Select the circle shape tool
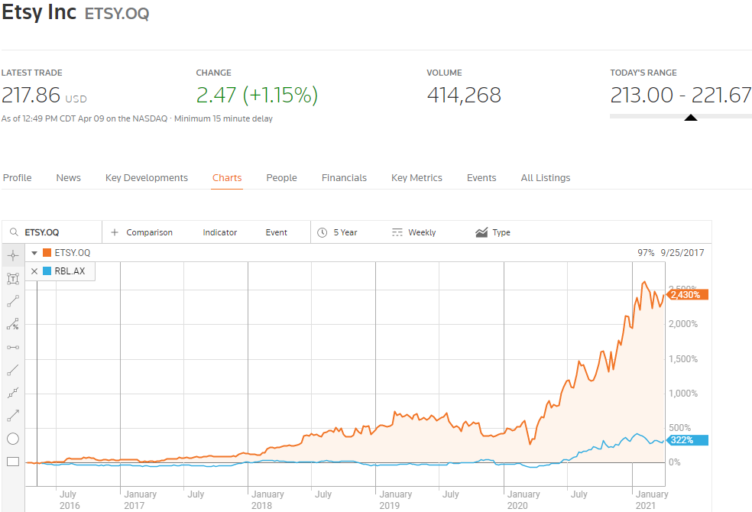The image size is (752, 512). point(13,439)
